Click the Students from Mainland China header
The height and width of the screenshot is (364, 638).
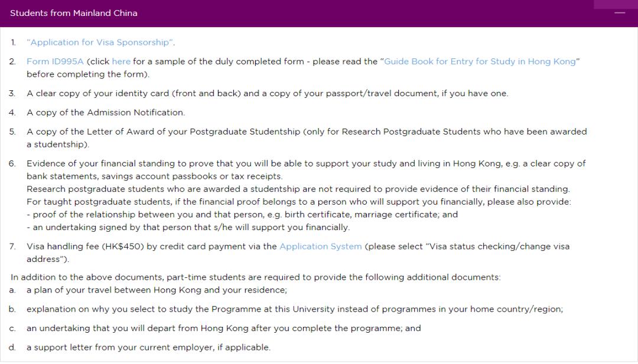click(74, 13)
